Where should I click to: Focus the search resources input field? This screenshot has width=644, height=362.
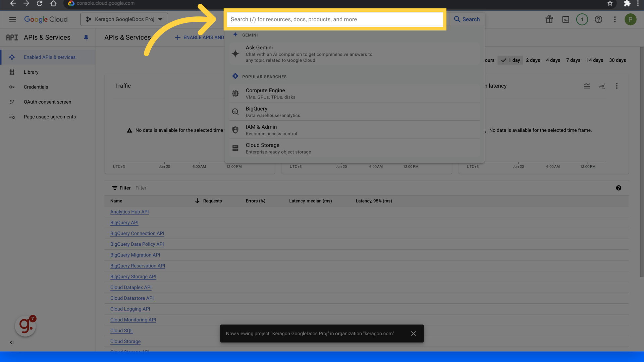(x=335, y=19)
